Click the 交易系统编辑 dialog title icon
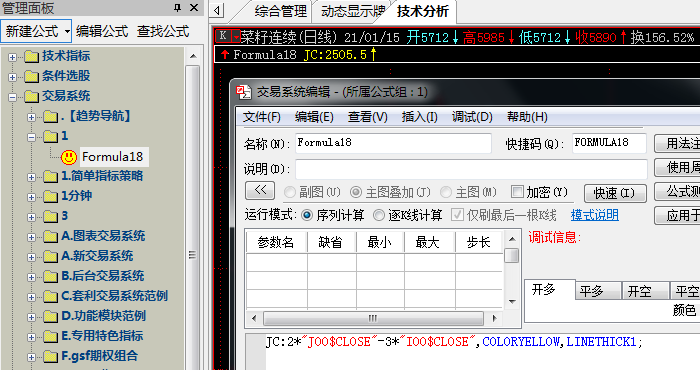Screen dimensions: 700x370 tap(243, 92)
